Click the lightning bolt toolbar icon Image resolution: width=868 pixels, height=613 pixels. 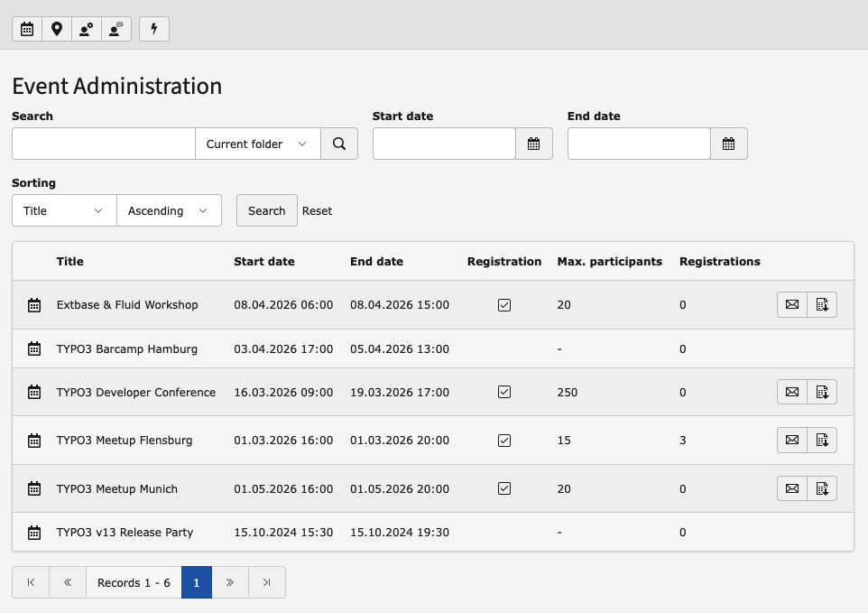pos(153,28)
